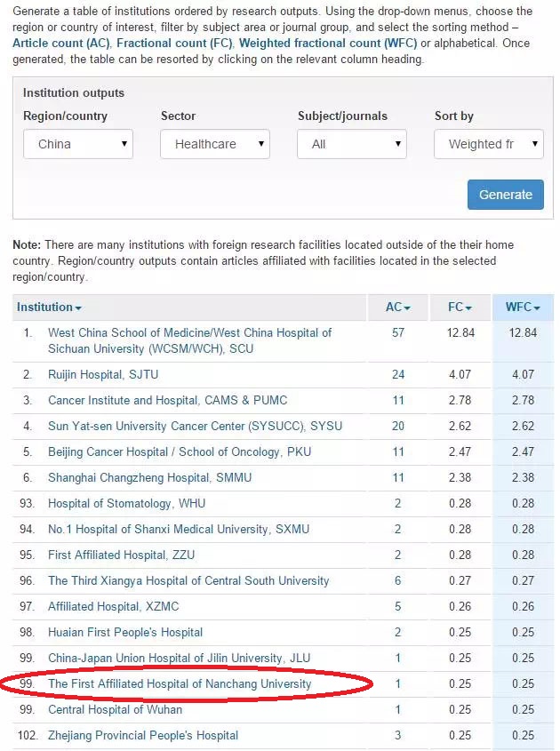Sort table by FC column heading

point(460,307)
